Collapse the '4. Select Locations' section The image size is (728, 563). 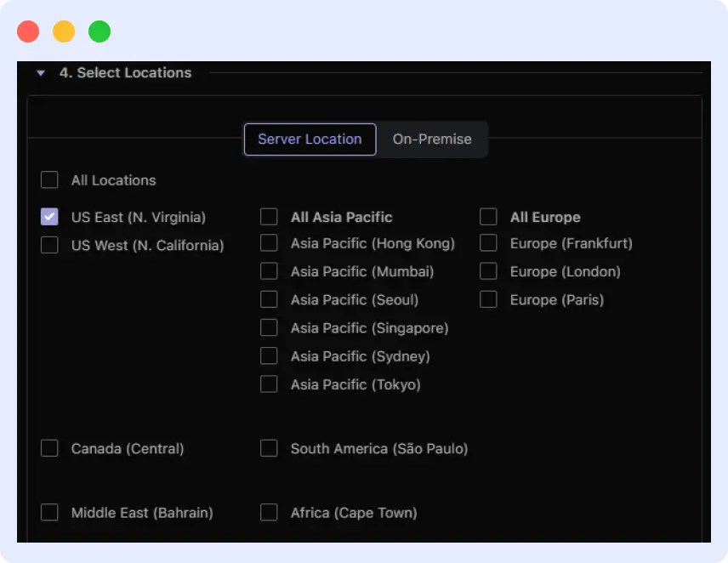pyautogui.click(x=40, y=73)
